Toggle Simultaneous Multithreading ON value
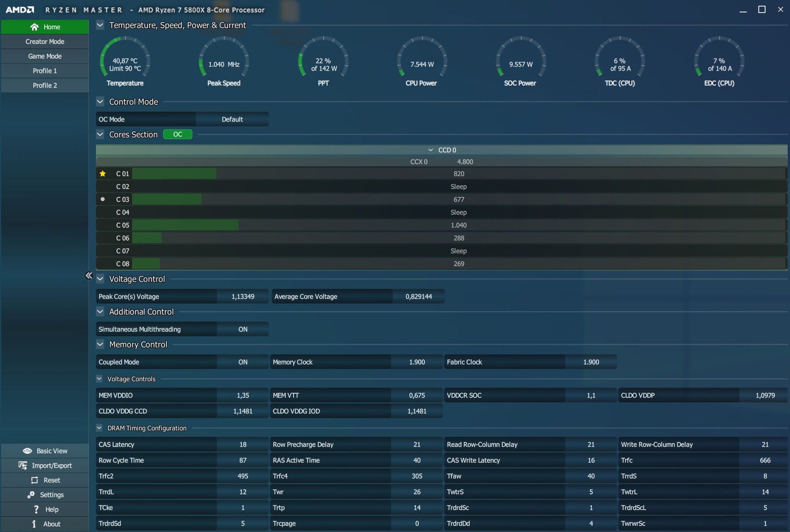 coord(243,329)
